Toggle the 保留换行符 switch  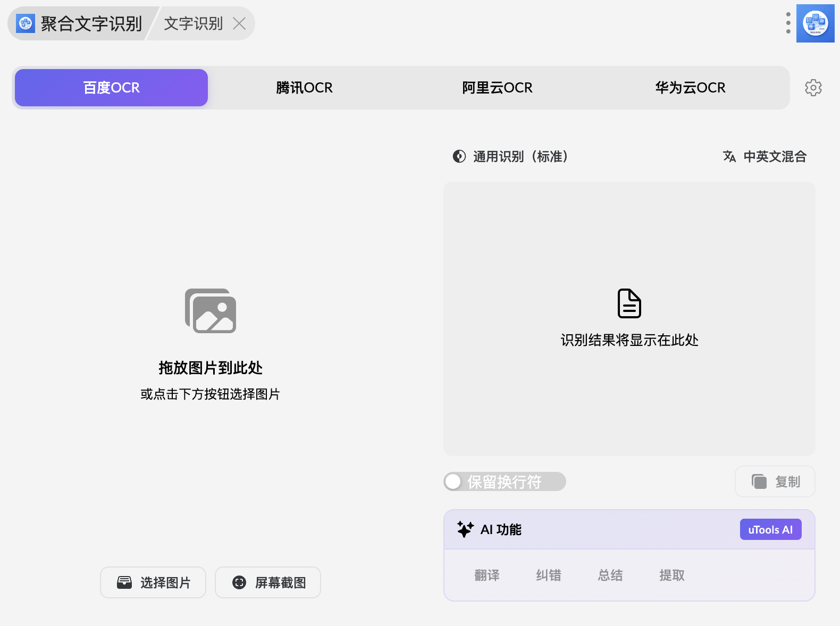click(x=505, y=481)
